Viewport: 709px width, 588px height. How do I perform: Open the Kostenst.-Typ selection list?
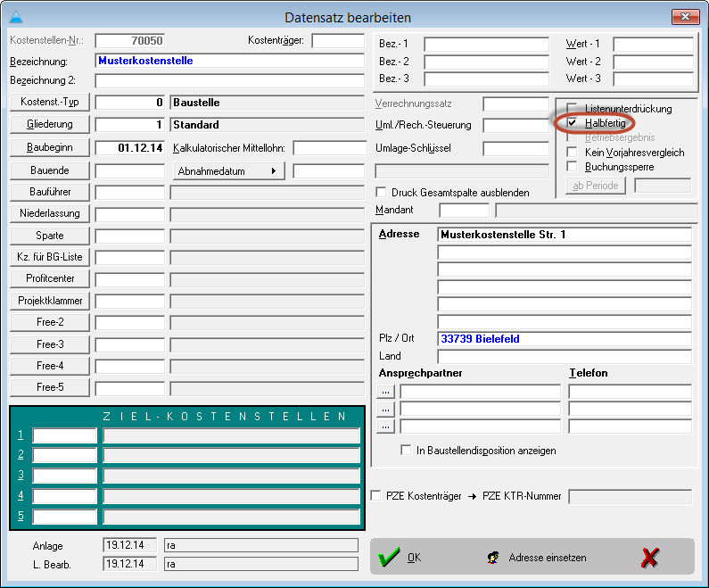(48, 103)
